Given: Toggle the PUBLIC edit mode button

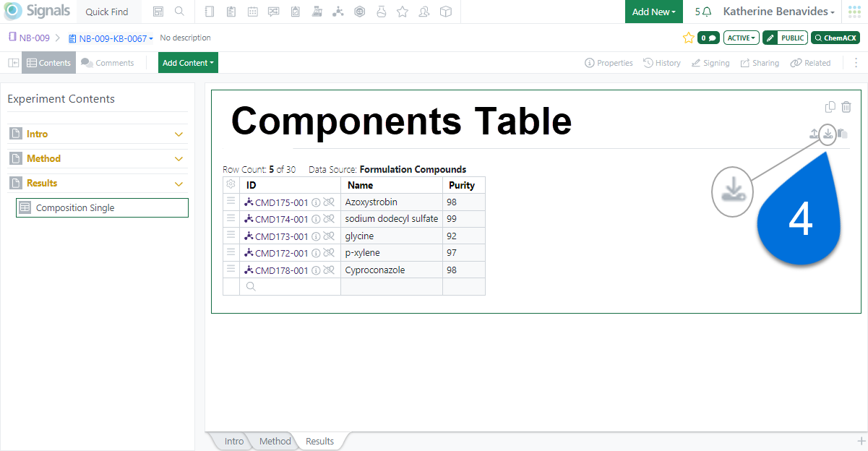Looking at the screenshot, I should [784, 38].
